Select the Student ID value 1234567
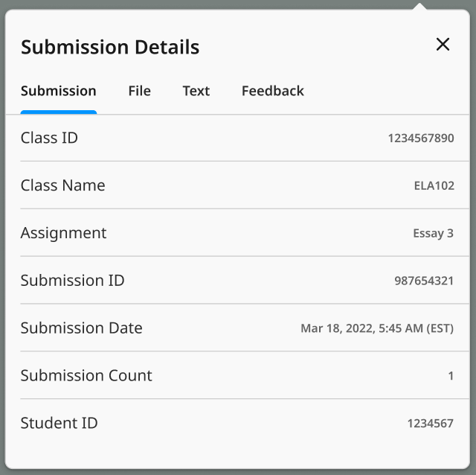Viewport: 476px width, 475px height. (x=430, y=424)
